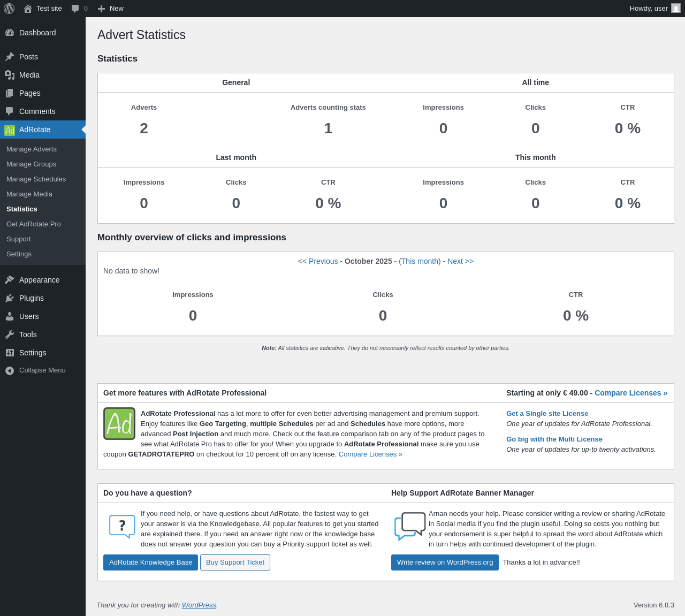
Task: Click the Dashboard gauge icon
Action: click(x=10, y=33)
